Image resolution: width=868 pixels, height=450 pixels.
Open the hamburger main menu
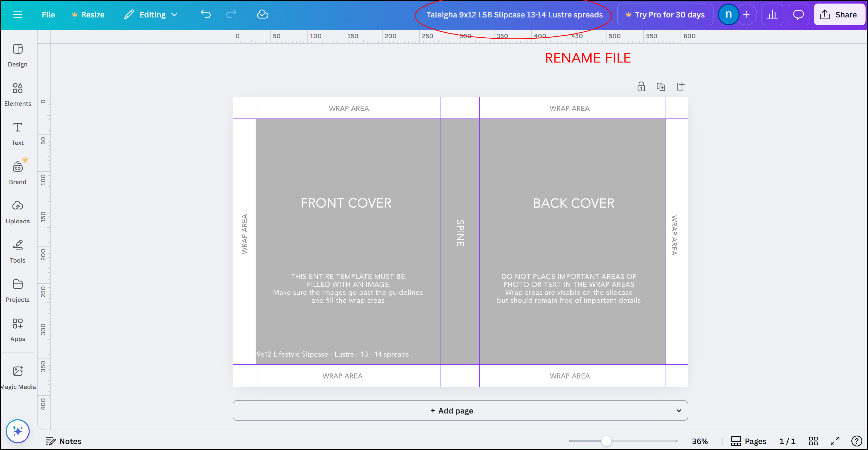[x=17, y=14]
